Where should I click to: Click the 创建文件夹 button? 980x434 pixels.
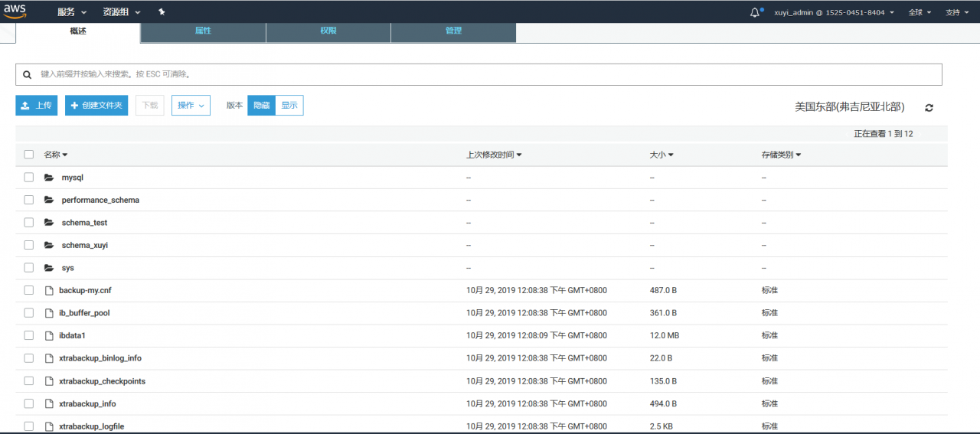[x=96, y=106]
